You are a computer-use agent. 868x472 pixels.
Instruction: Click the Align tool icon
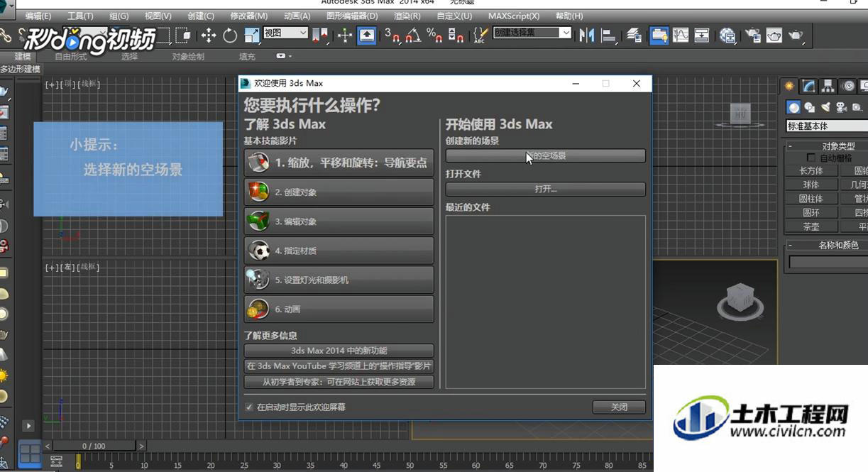pyautogui.click(x=609, y=35)
